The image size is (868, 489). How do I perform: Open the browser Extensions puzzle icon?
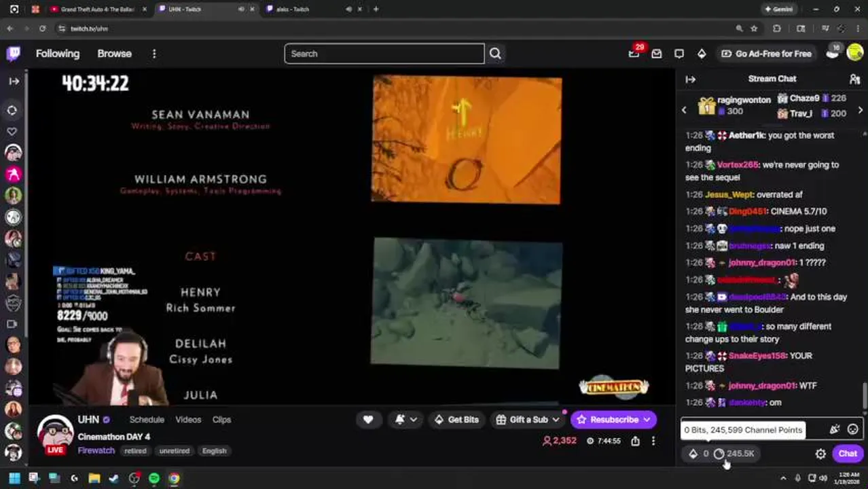[777, 29]
